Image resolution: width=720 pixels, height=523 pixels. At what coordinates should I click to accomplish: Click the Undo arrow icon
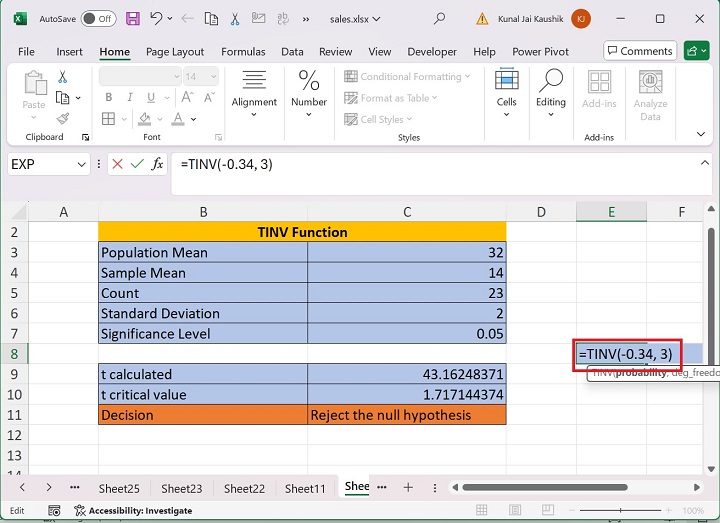coord(157,19)
